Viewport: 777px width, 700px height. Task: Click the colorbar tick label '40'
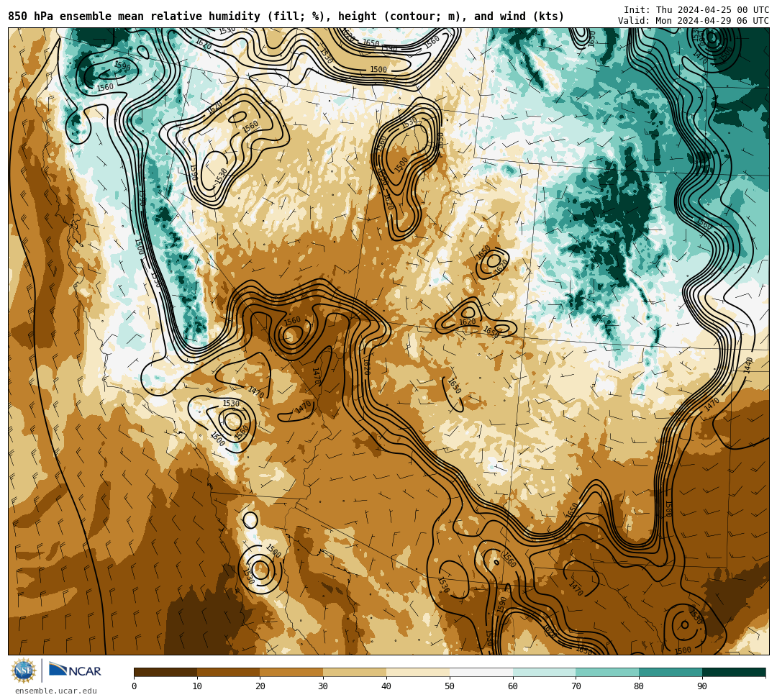coord(386,686)
